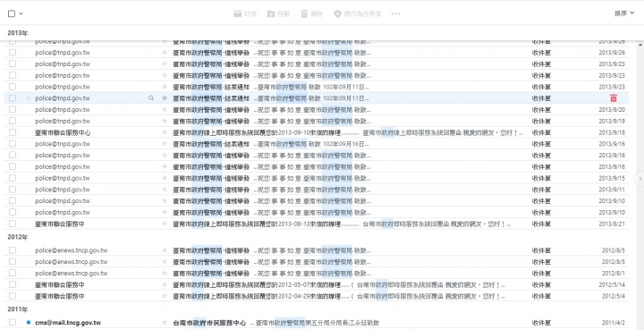Open the email dated 2013/9/19
Screen dimensions: 644x330
click(x=317, y=121)
